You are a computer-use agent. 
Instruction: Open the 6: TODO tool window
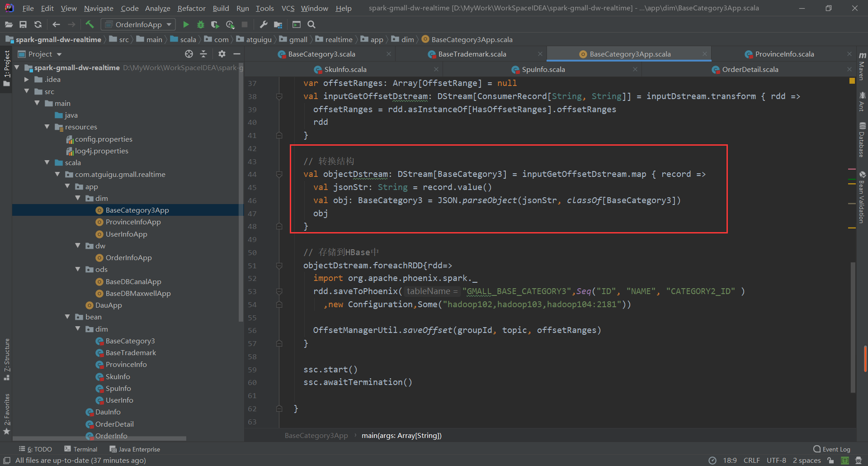click(35, 449)
